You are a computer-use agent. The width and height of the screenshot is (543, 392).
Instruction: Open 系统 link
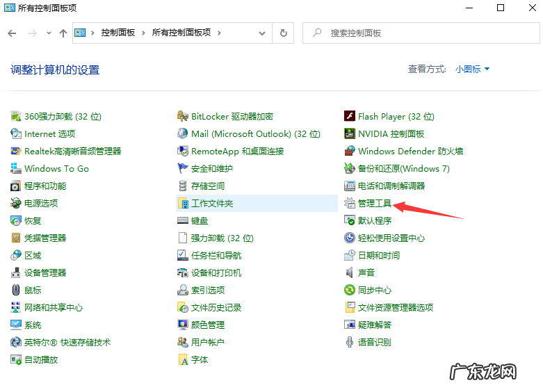[x=33, y=325]
